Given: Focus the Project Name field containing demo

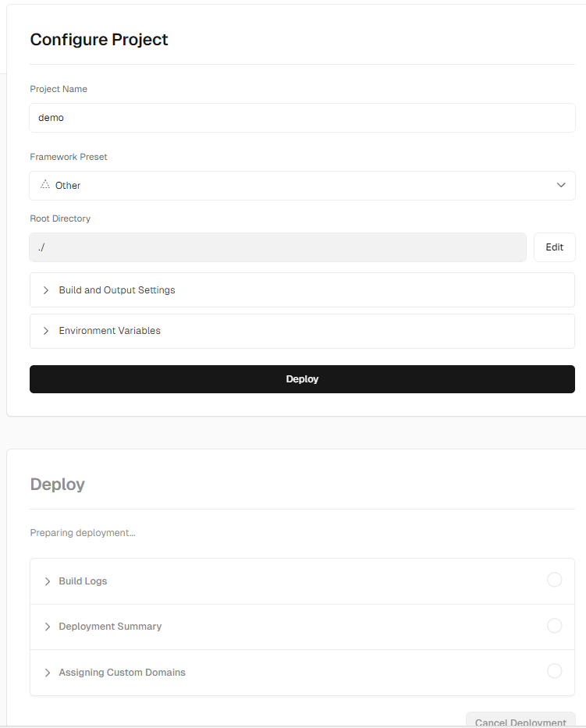Looking at the screenshot, I should 302,118.
